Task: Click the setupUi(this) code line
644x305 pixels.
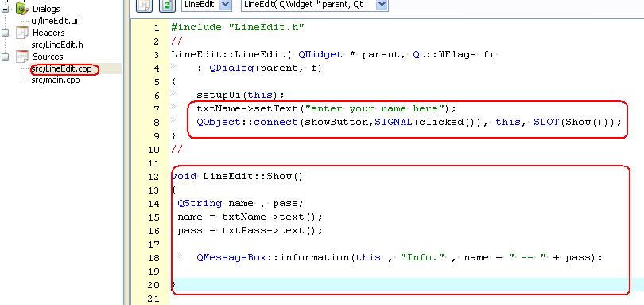Action: tap(240, 95)
